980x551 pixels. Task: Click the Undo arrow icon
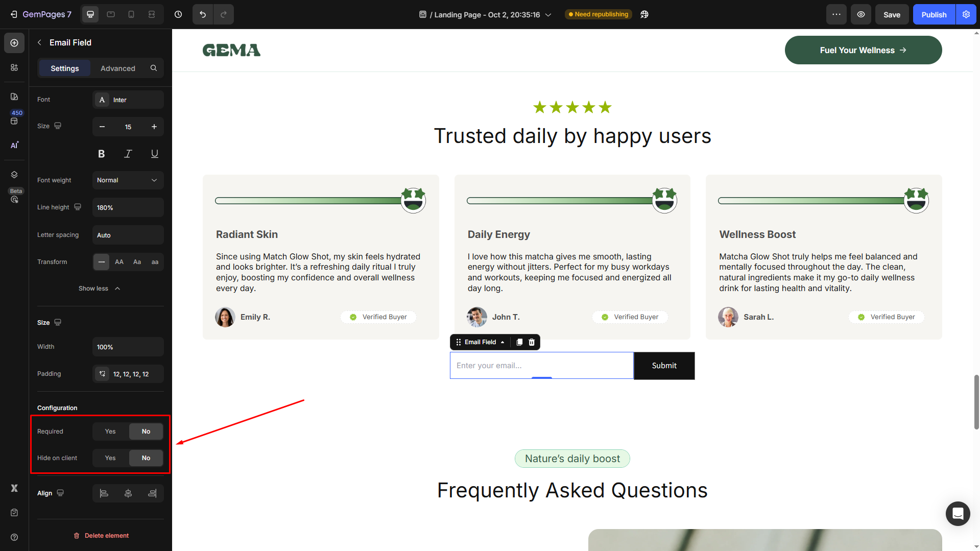click(x=203, y=14)
